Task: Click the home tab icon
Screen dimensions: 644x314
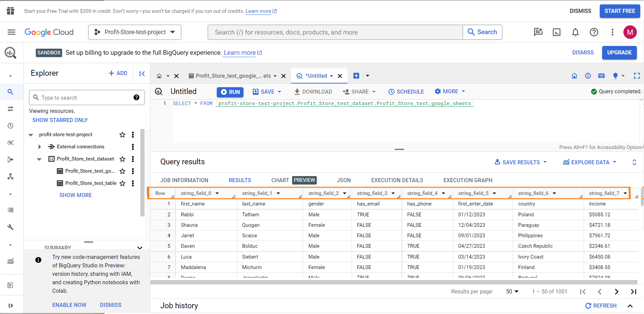Action: coord(159,76)
